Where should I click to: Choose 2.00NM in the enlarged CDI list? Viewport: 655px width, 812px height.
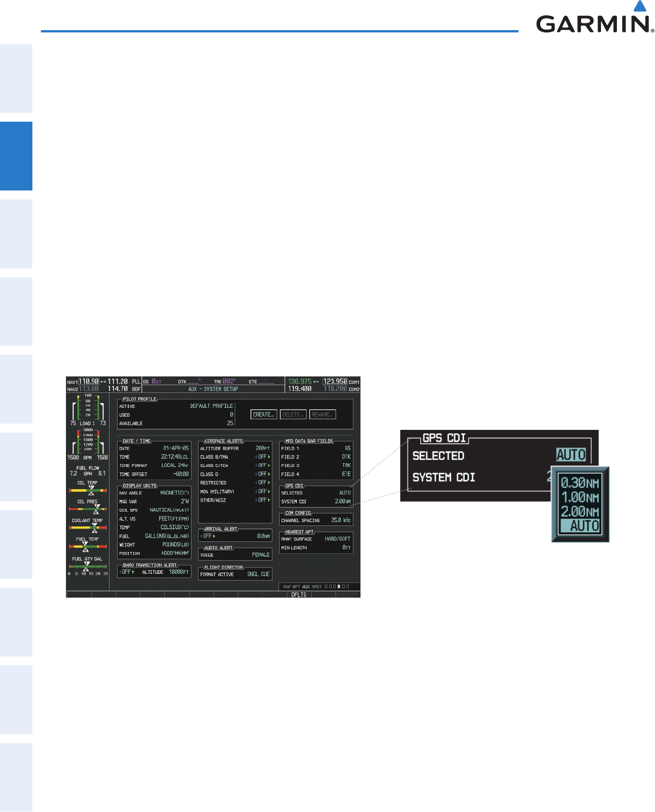pyautogui.click(x=579, y=511)
